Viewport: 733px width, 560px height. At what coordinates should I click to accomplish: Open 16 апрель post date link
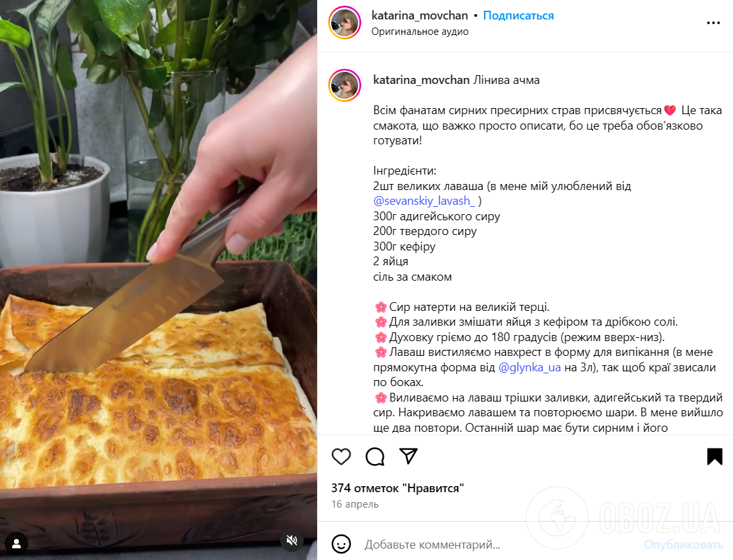coord(355,504)
